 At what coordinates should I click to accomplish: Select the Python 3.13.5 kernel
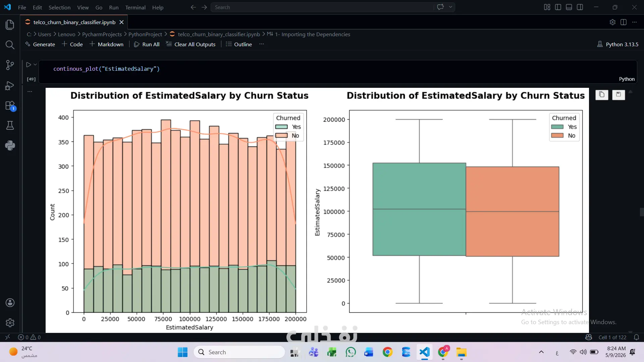point(618,44)
